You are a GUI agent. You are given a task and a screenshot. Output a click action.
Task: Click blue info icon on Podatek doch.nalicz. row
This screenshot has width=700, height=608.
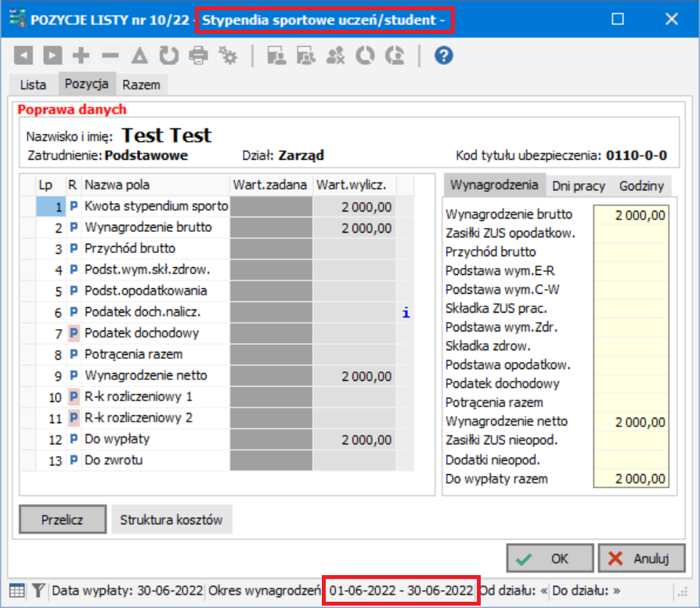406,313
